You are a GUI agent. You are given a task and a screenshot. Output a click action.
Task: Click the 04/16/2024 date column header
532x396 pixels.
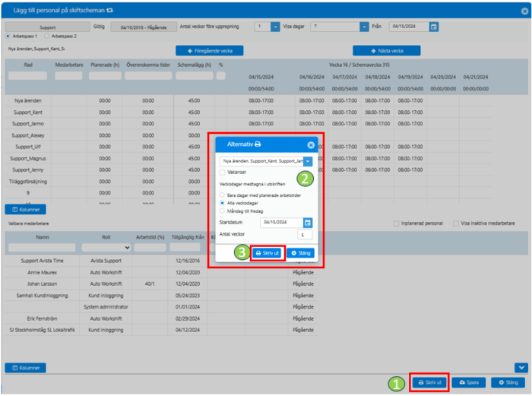click(312, 77)
